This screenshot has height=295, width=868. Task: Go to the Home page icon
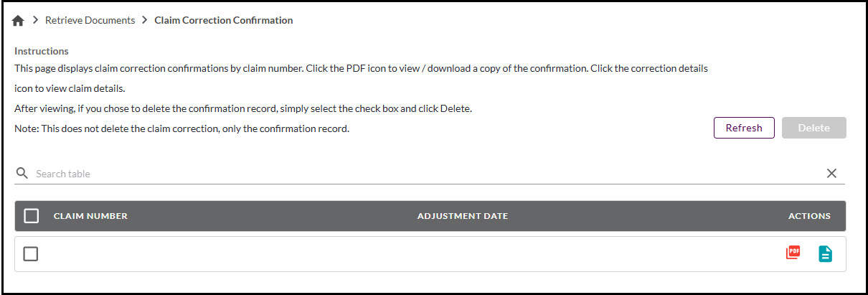coord(19,21)
